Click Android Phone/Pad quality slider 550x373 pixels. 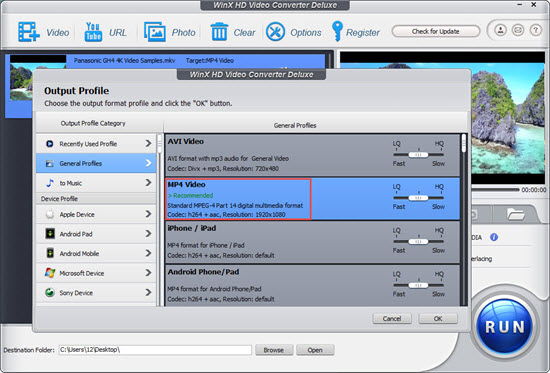(x=418, y=285)
